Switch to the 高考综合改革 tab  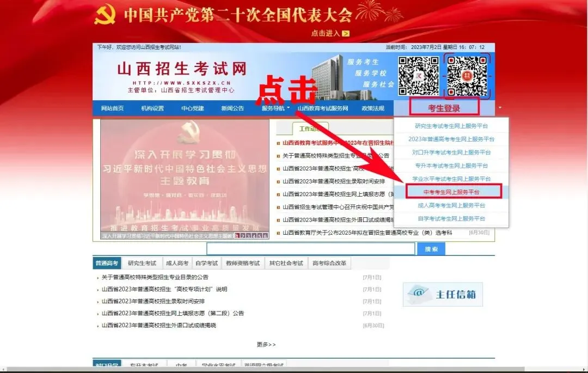[x=329, y=263]
